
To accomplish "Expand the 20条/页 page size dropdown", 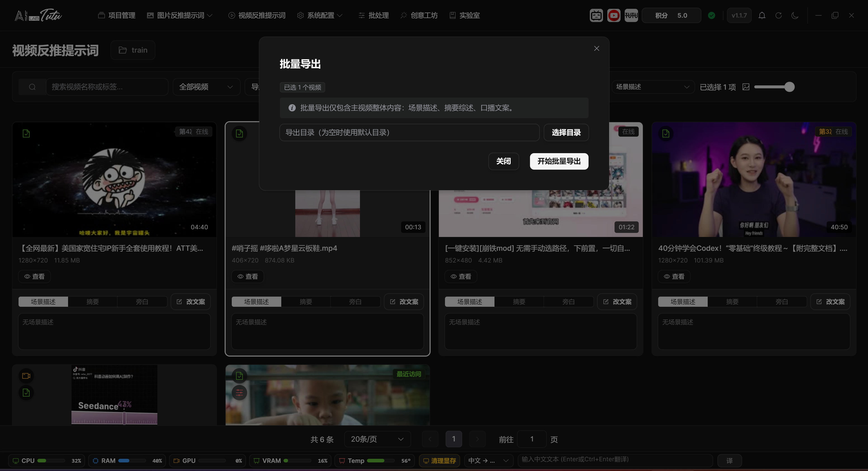I will 377,439.
